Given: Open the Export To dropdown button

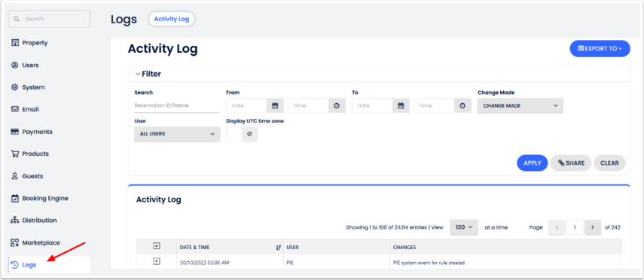Looking at the screenshot, I should click(x=600, y=48).
